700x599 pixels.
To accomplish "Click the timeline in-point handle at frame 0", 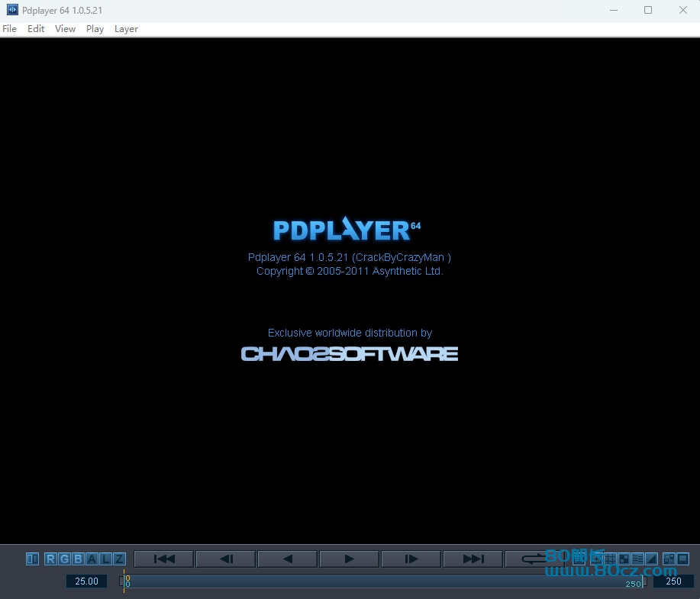I will [122, 581].
